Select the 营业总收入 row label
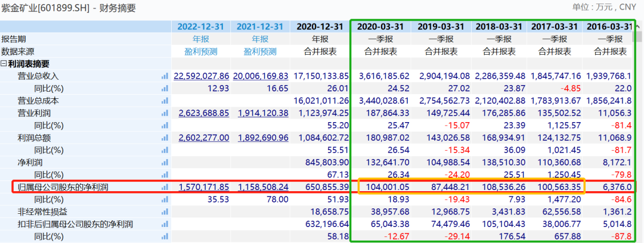The width and height of the screenshot is (644, 243). coord(38,76)
